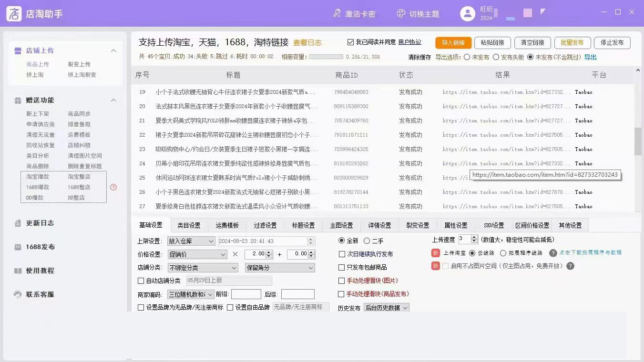The height and width of the screenshot is (362, 644).
Task: Switch to SKU设置 tab
Action: click(x=494, y=225)
